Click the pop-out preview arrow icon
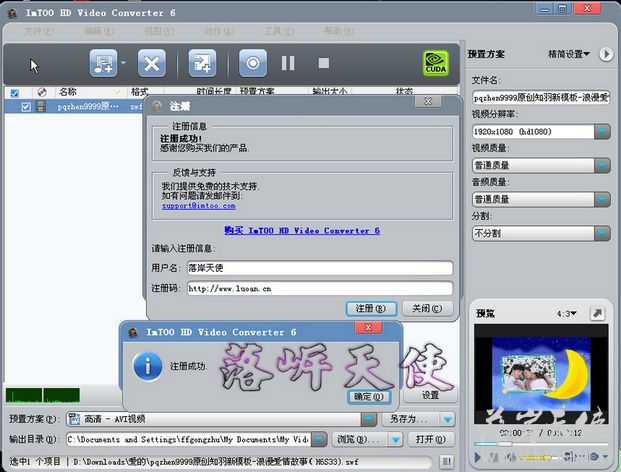This screenshot has height=472, width=621. pyautogui.click(x=597, y=314)
